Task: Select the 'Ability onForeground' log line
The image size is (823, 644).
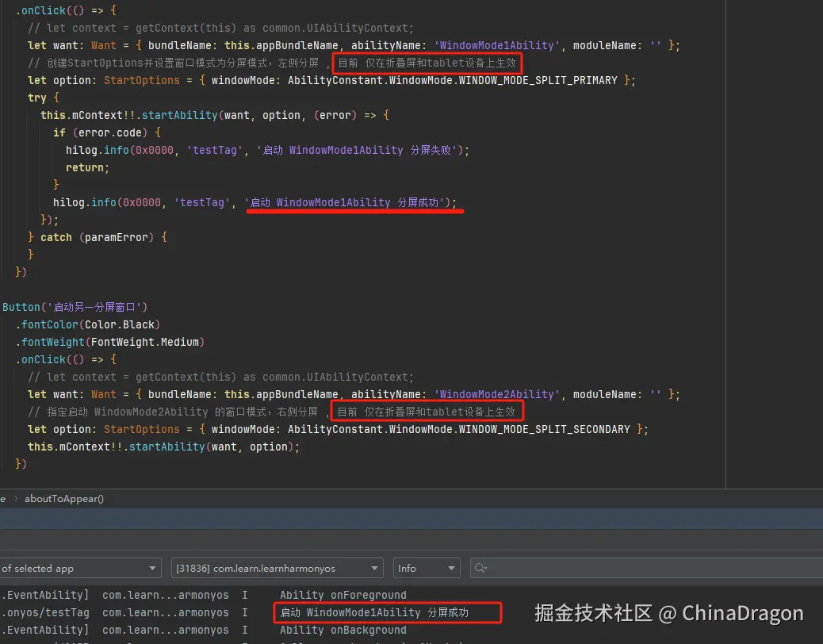Action: [x=343, y=595]
